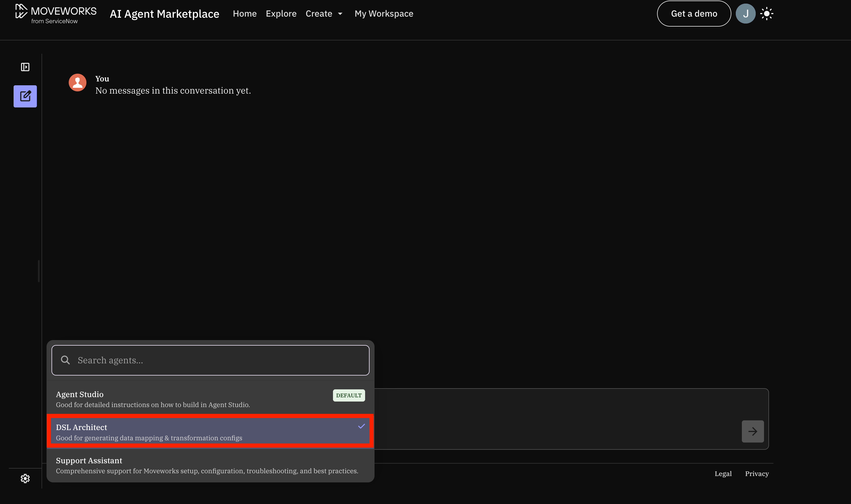Image resolution: width=851 pixels, height=504 pixels.
Task: Open the Explore nav item
Action: point(281,14)
